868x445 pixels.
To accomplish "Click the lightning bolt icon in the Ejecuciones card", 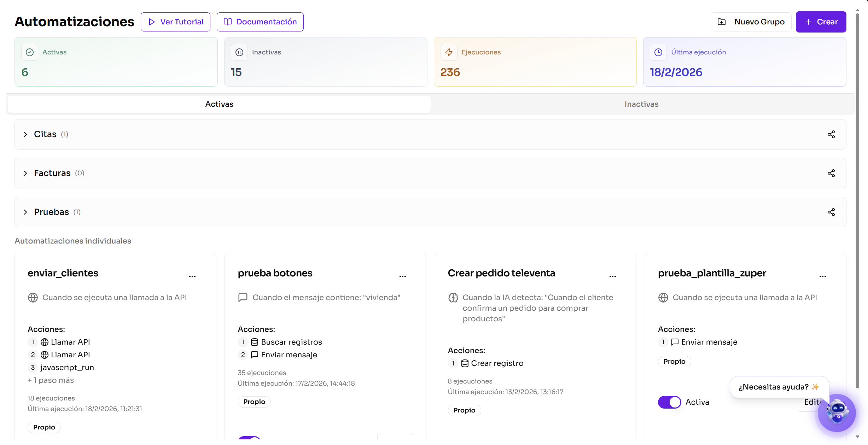I will click(x=449, y=52).
